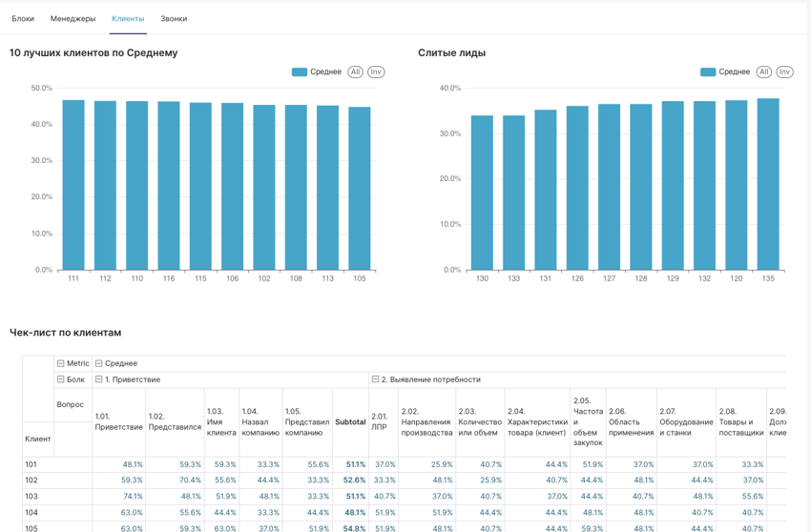Collapse the '1. Приветствие' block columns
Screen dimensions: 811x532
[99, 379]
